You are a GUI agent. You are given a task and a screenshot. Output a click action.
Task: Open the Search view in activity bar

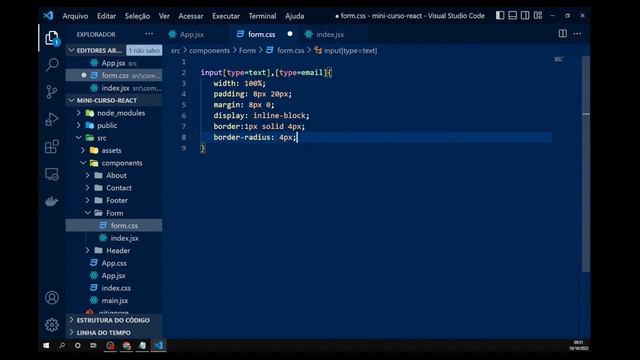tap(52, 64)
